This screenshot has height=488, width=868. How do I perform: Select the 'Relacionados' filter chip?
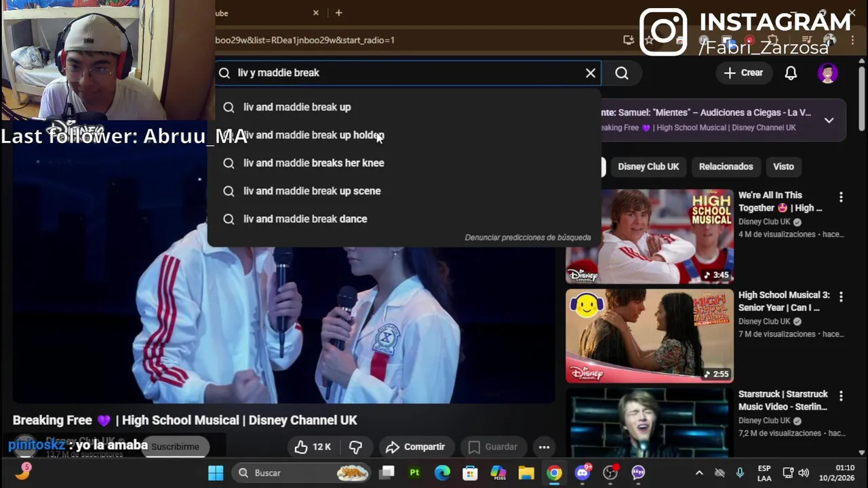coord(726,167)
